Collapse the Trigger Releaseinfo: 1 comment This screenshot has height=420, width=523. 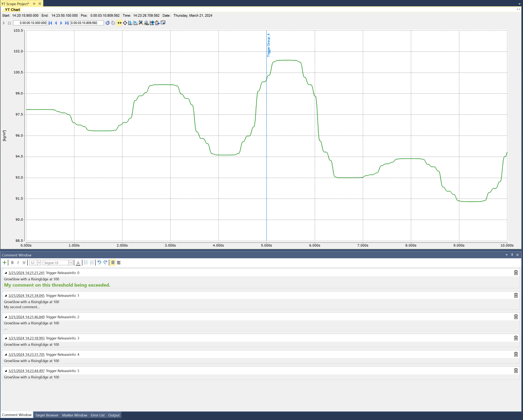(6, 296)
